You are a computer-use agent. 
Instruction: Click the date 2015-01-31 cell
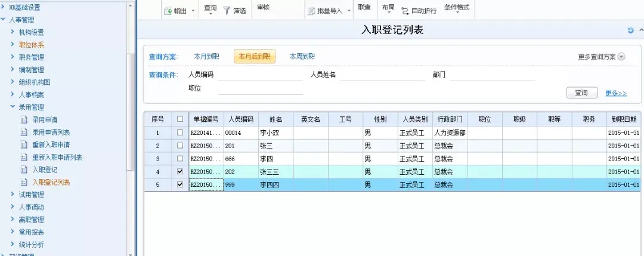tap(624, 132)
